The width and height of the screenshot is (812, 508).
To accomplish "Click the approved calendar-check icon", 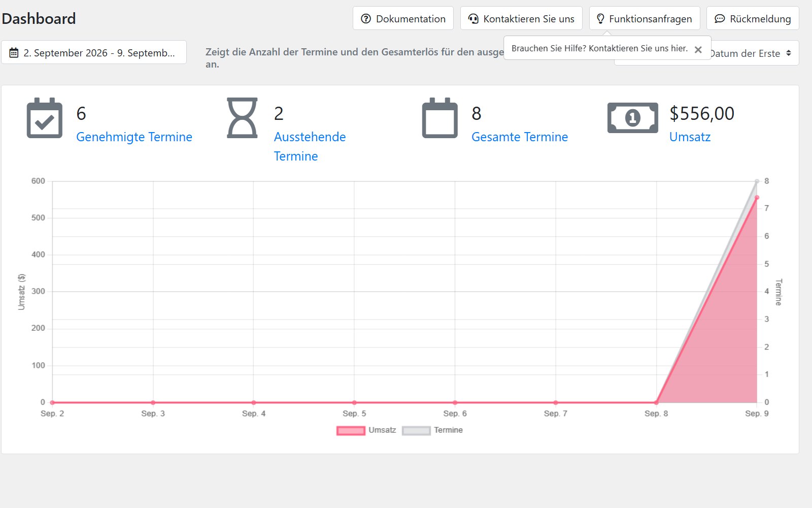I will pos(45,118).
